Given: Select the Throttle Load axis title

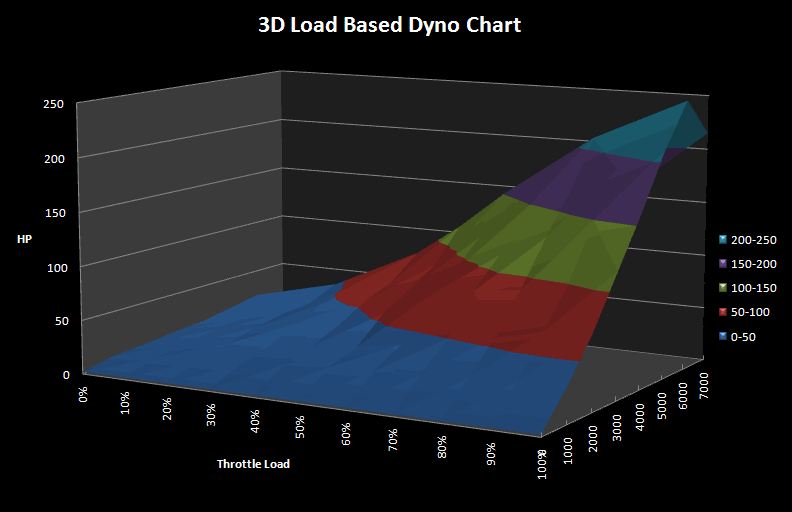Looking at the screenshot, I should tap(253, 464).
